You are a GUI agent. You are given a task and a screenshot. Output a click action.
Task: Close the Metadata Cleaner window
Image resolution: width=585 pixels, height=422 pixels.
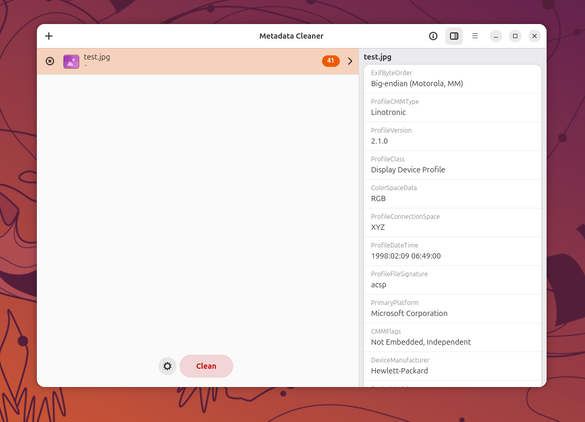535,36
